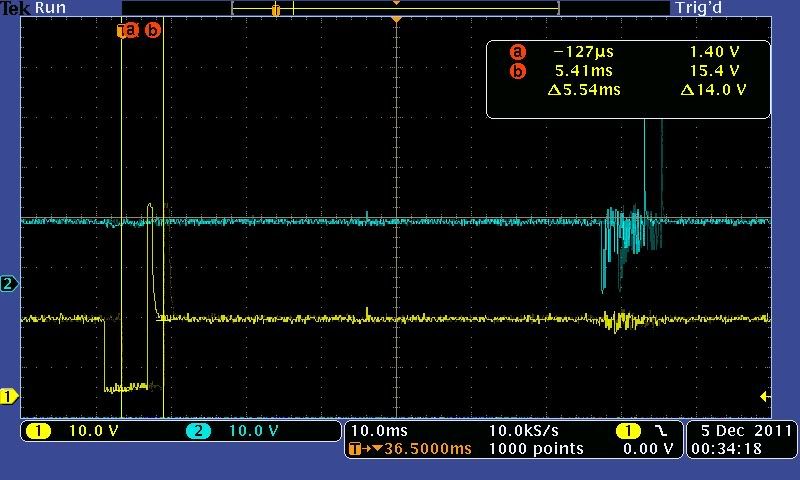
Task: Click the trigger level arrow on right edge
Action: pos(765,397)
